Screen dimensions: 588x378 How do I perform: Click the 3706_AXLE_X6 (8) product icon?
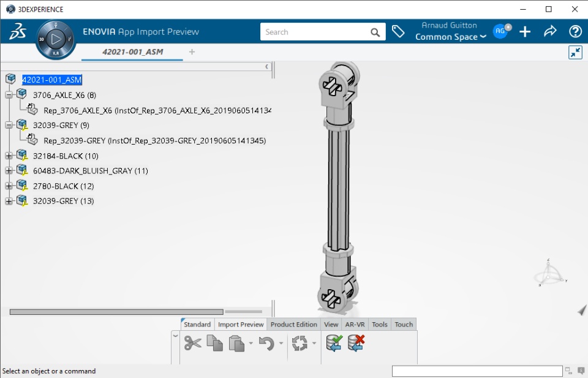pos(21,94)
